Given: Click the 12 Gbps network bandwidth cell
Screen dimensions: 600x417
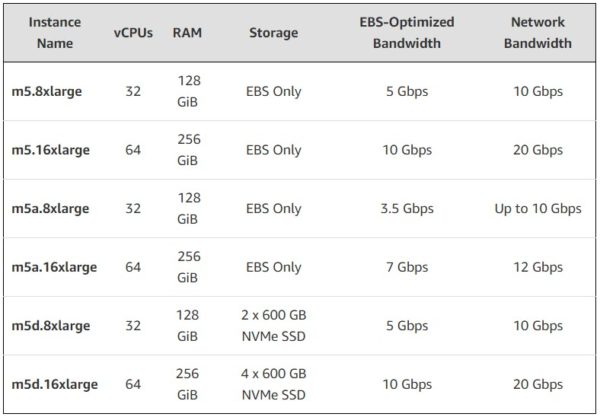Looking at the screenshot, I should click(x=538, y=267).
